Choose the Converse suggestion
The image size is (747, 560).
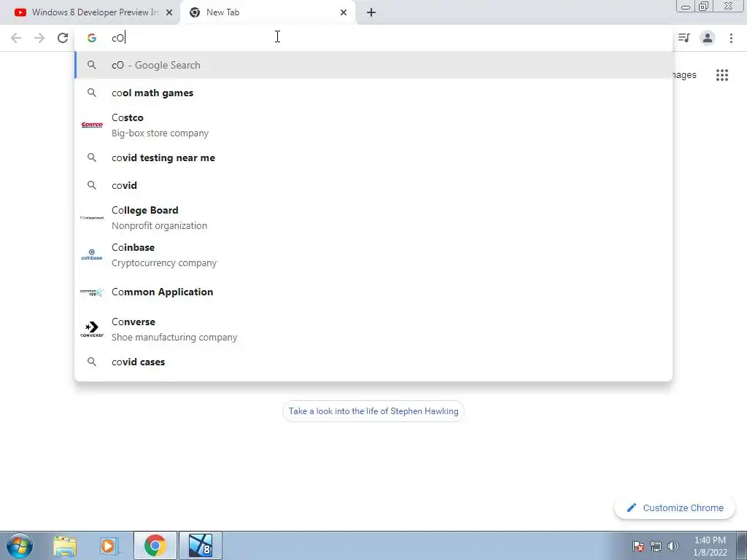pos(373,329)
